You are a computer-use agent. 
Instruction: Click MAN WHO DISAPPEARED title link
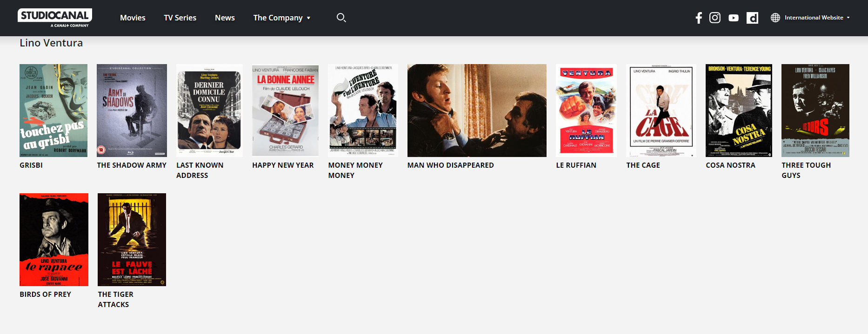[451, 165]
